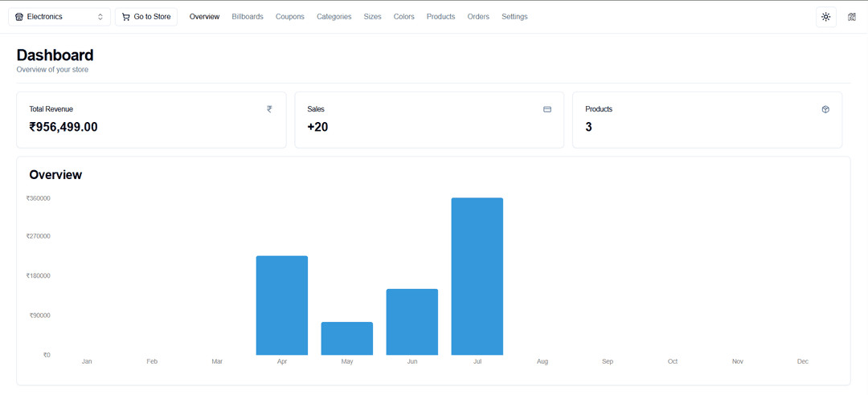Go to the Coupons section
The width and height of the screenshot is (868, 395).
(289, 17)
